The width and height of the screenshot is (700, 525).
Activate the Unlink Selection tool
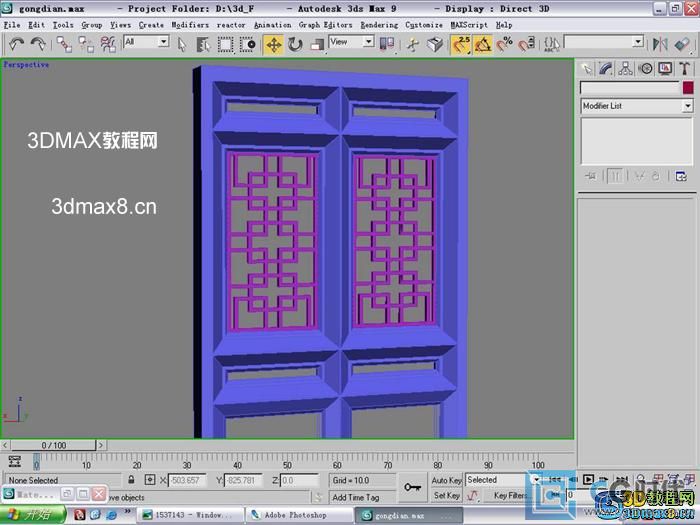[86, 44]
